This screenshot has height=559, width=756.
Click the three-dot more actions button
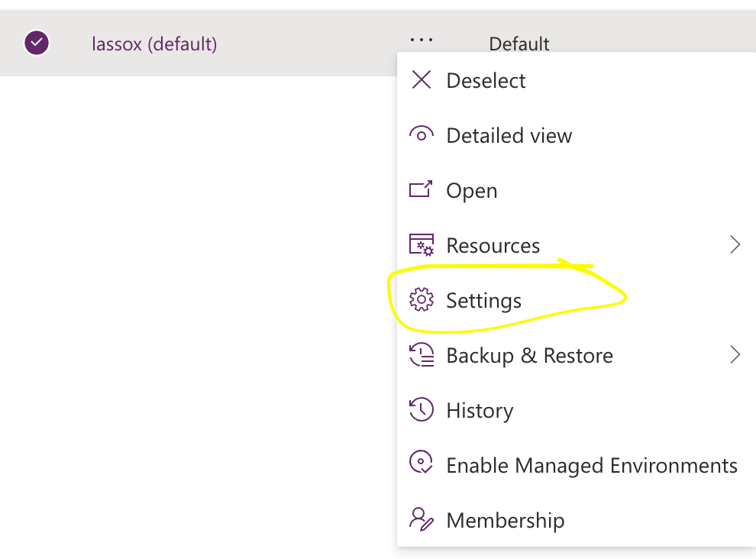(422, 40)
